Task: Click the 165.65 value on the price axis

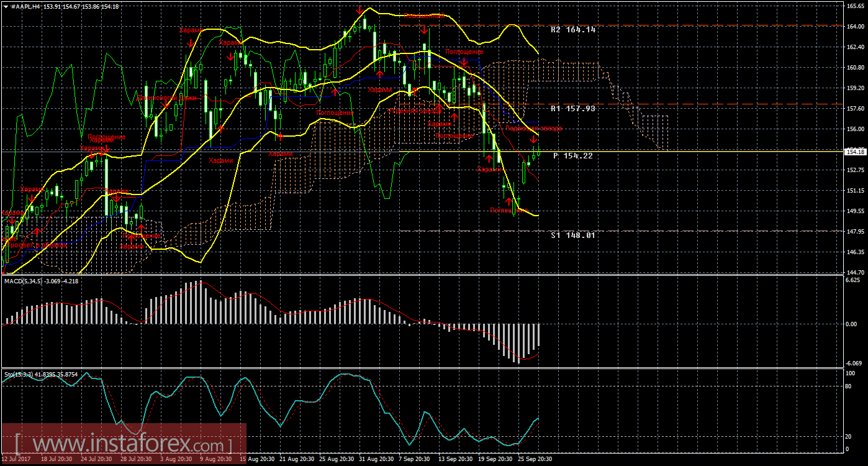Action: (x=856, y=6)
